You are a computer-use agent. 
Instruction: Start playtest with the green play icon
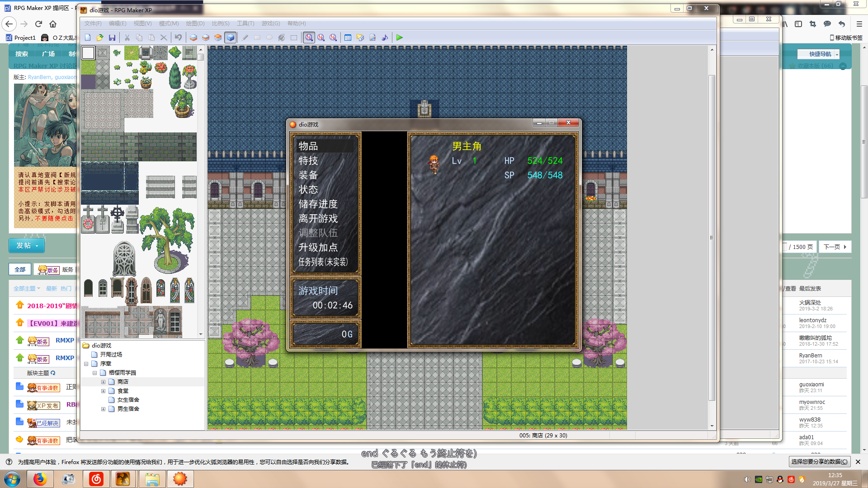[x=400, y=38]
